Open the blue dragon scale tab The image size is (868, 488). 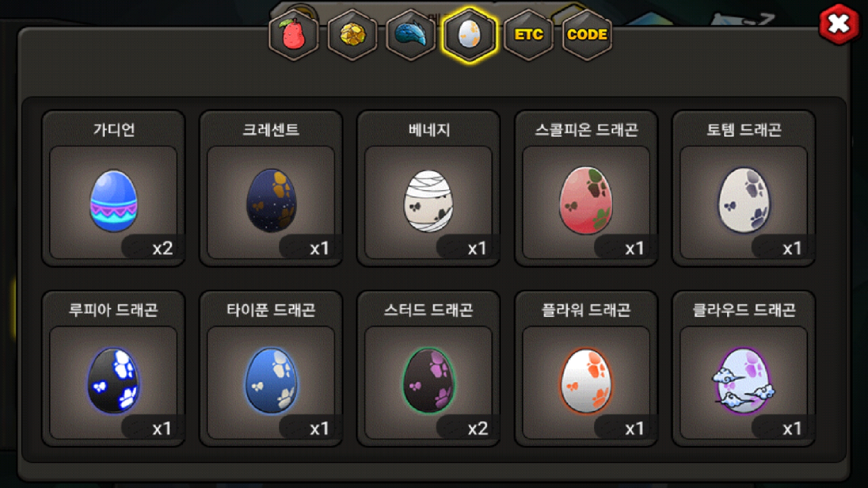pyautogui.click(x=411, y=35)
